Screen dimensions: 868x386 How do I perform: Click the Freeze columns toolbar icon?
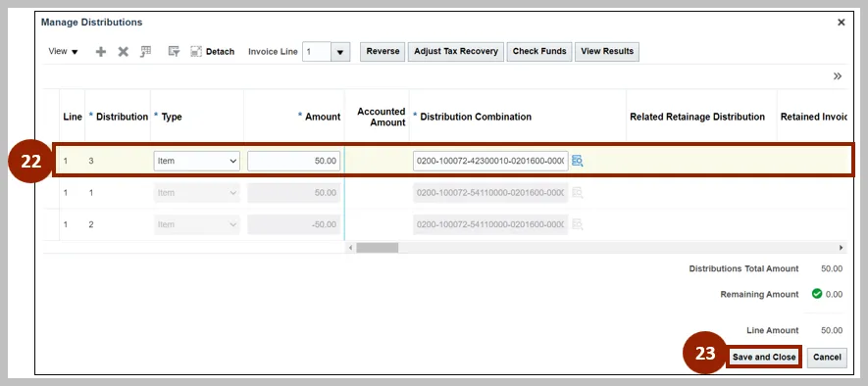(x=145, y=51)
